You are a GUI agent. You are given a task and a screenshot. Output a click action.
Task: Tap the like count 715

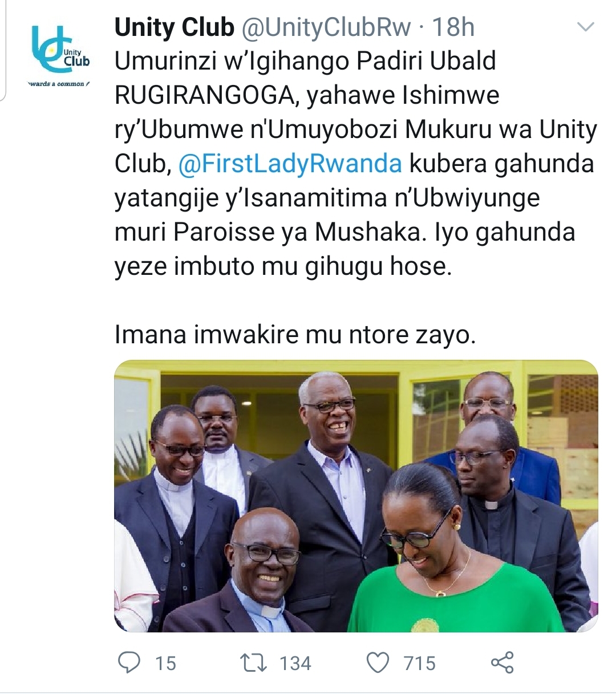(420, 663)
